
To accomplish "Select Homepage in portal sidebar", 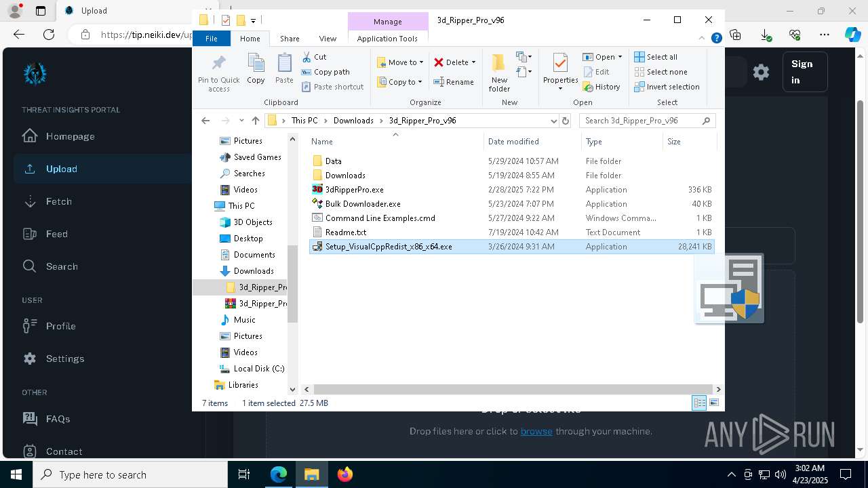I will 70,136.
